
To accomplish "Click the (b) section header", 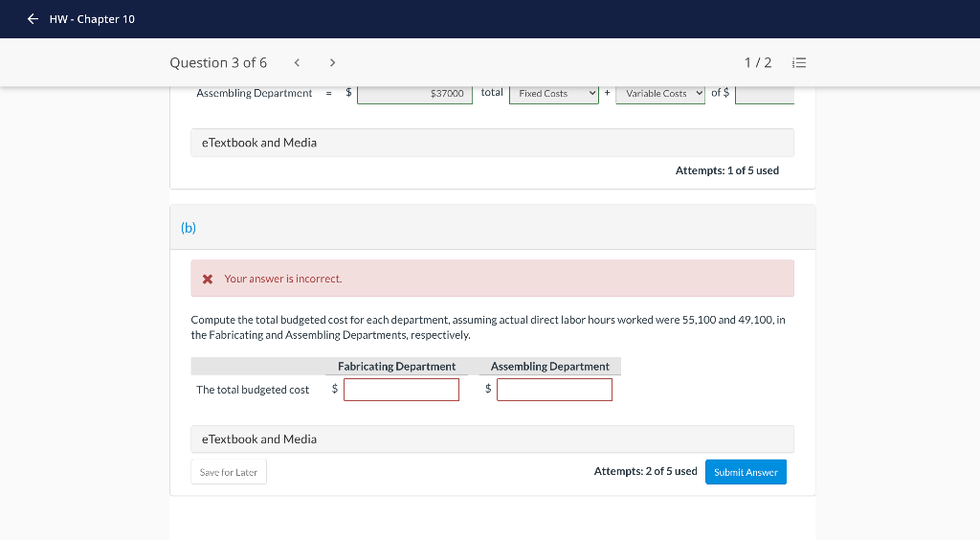I will pyautogui.click(x=493, y=228).
